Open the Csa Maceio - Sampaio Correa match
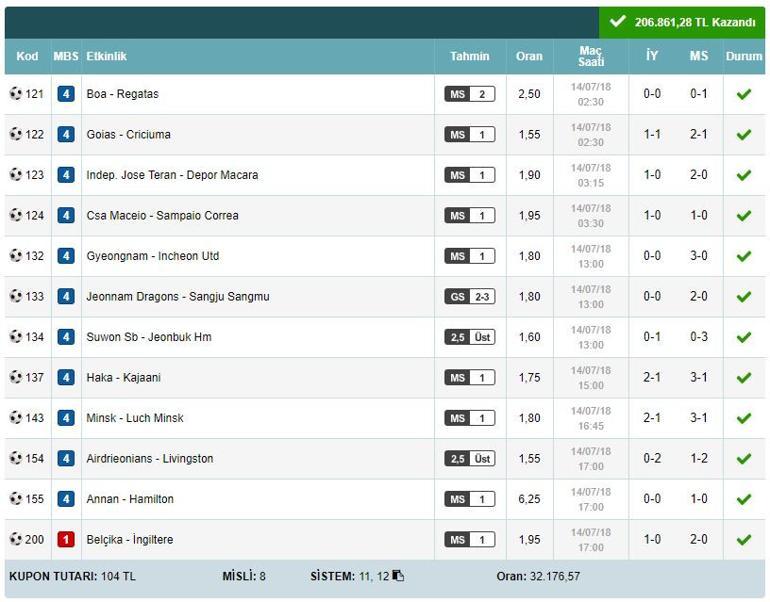This screenshot has height=602, width=770. [x=162, y=216]
